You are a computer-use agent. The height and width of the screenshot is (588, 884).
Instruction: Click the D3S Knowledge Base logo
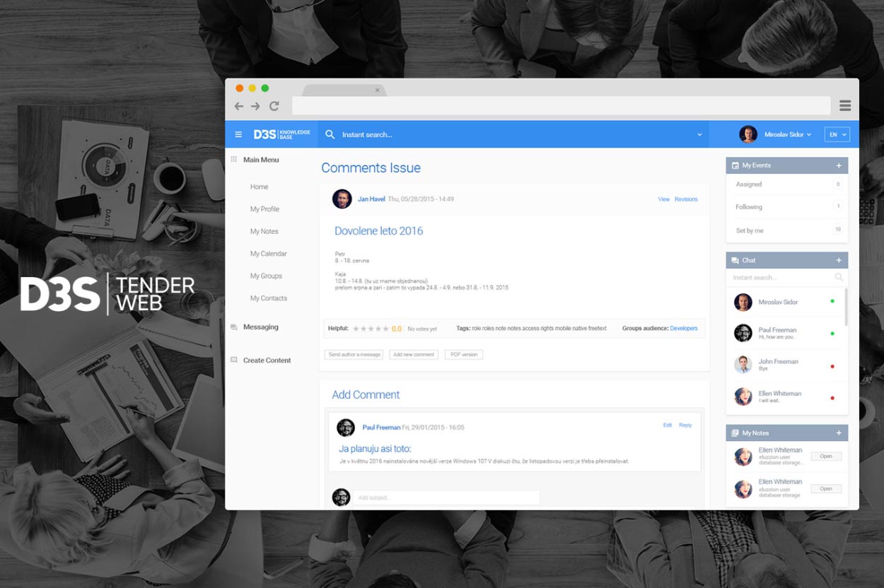[x=281, y=134]
